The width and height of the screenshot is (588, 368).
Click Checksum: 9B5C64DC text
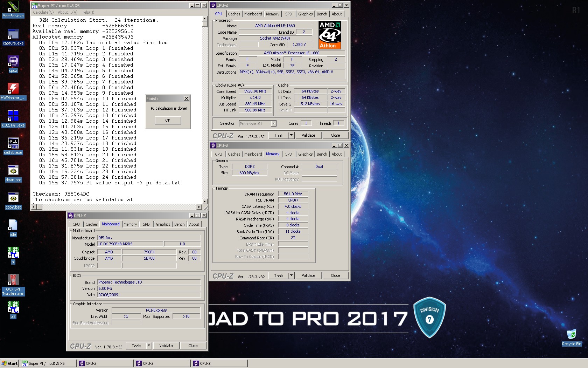point(61,194)
